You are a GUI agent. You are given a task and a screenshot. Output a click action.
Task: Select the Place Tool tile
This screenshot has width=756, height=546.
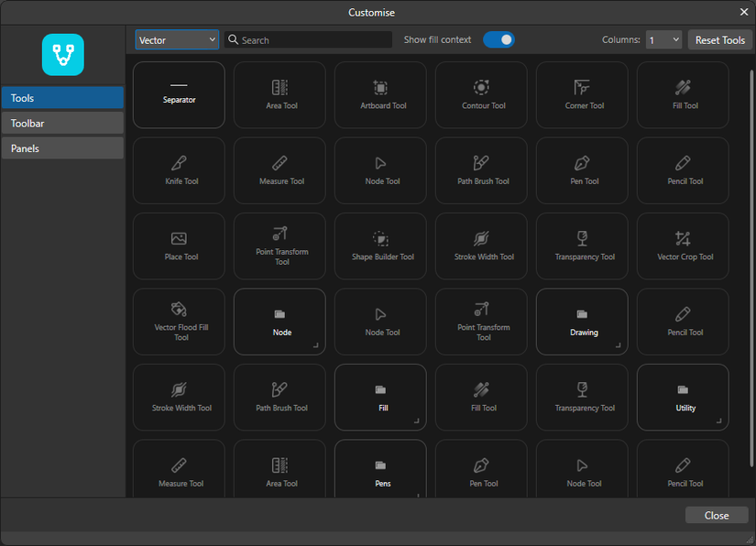[x=179, y=246]
